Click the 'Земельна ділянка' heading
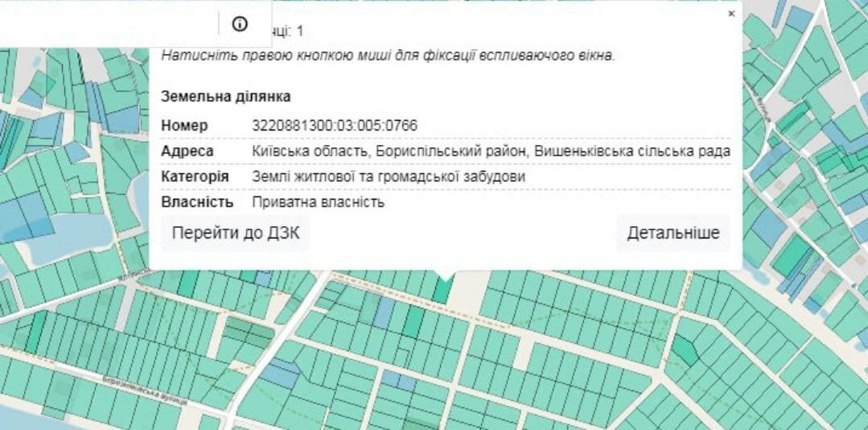868x430 pixels. [x=226, y=97]
